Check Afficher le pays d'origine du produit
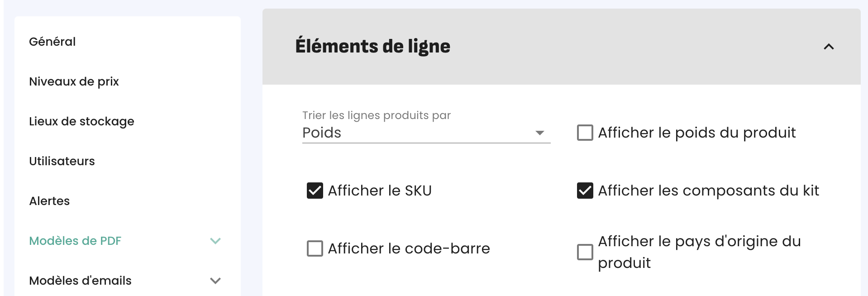The width and height of the screenshot is (868, 296). pos(585,252)
